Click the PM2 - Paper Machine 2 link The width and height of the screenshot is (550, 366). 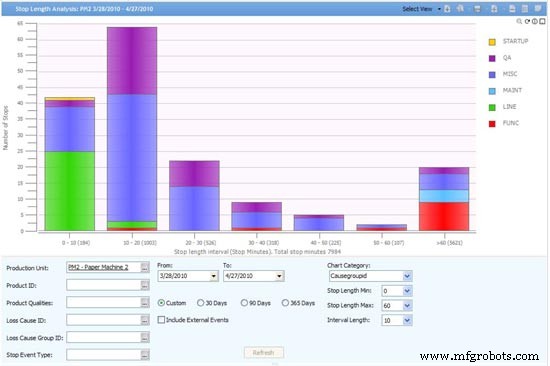(98, 267)
